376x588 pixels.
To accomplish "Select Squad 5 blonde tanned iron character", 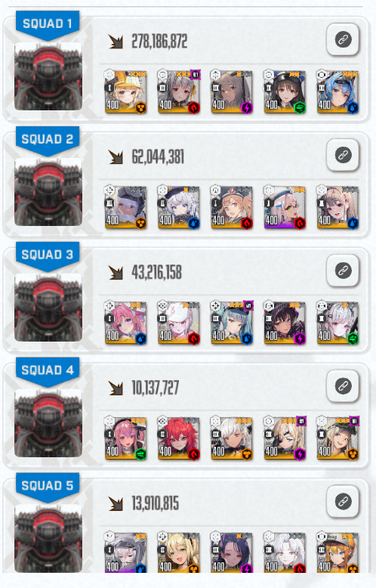I will point(179,552).
